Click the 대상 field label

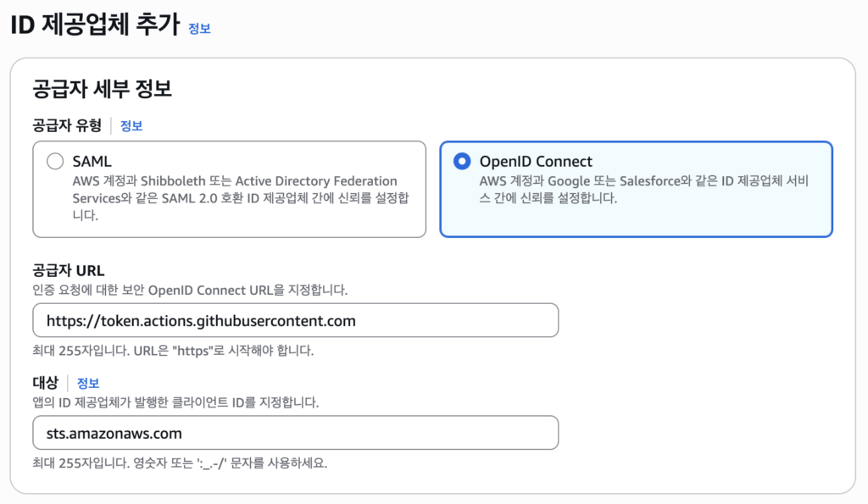tap(46, 383)
